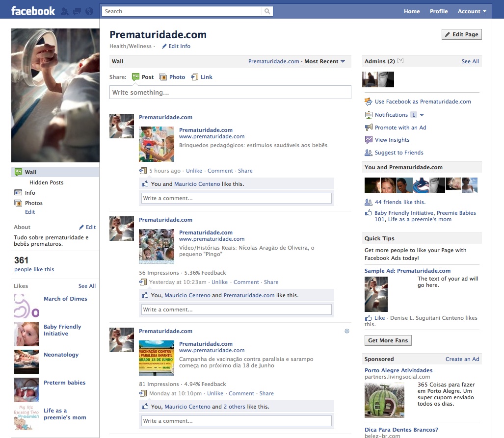Click See All admins link
504x438 pixels.
tap(470, 61)
